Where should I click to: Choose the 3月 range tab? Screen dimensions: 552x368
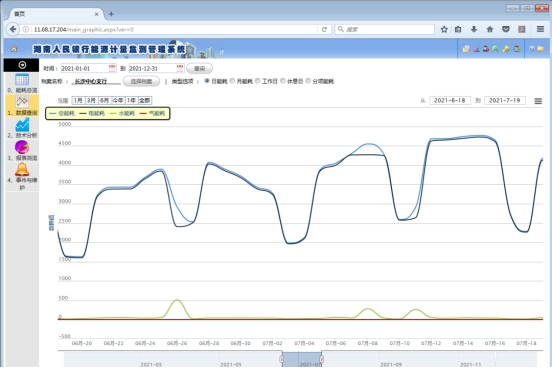coord(91,100)
